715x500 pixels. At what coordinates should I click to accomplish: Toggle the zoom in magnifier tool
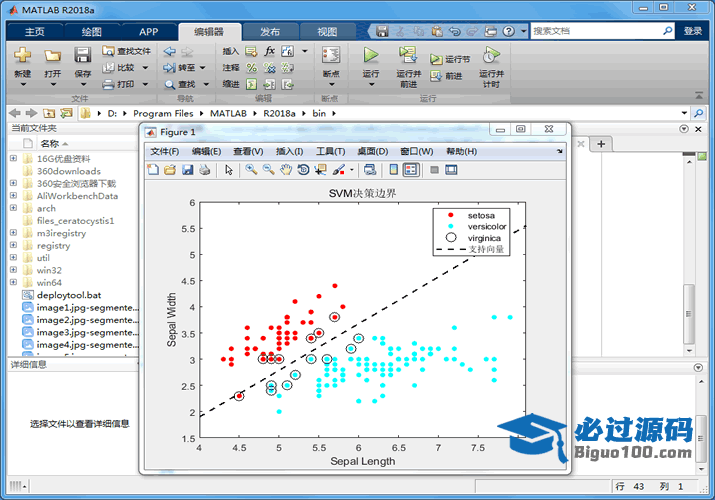pos(251,170)
